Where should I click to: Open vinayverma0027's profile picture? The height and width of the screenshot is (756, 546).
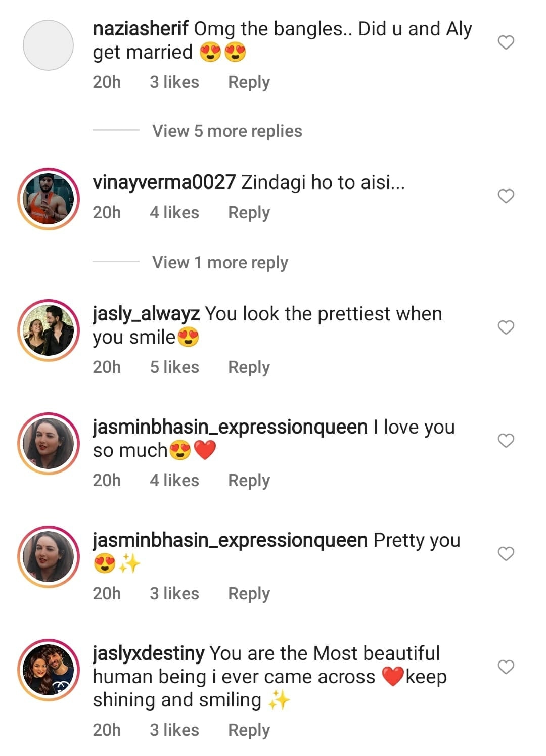click(x=49, y=199)
